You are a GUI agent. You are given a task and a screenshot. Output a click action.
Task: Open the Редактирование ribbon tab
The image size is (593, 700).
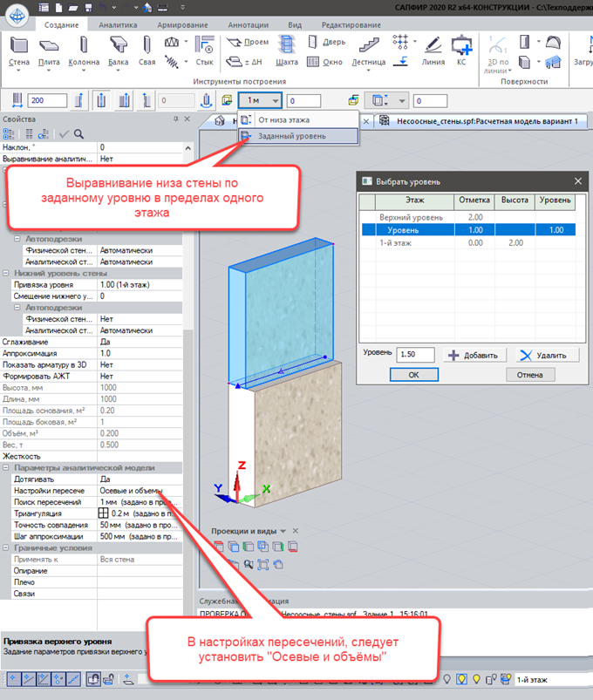(x=351, y=25)
